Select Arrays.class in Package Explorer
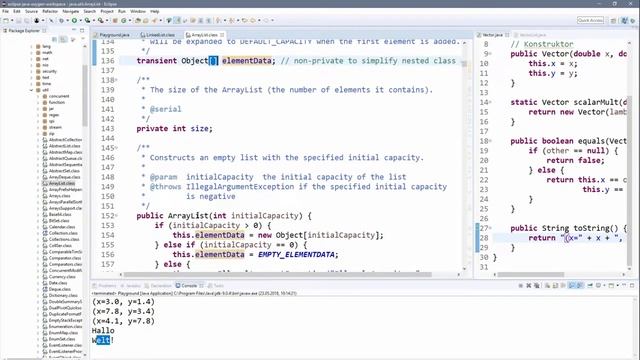This screenshot has height=360, width=640. [x=60, y=196]
